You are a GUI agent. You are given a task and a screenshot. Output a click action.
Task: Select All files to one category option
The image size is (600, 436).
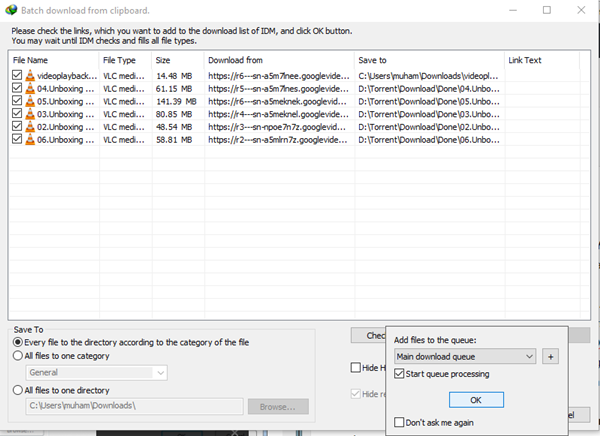click(18, 356)
